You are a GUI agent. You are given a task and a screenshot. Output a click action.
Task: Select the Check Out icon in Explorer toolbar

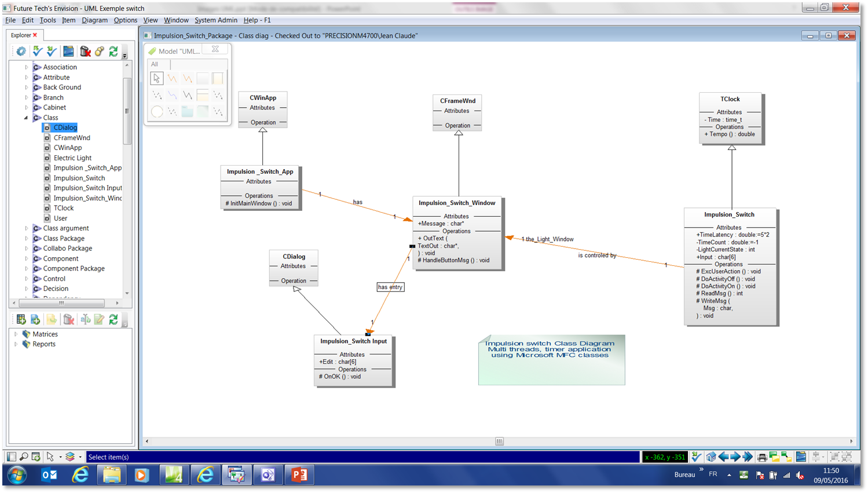tap(36, 51)
